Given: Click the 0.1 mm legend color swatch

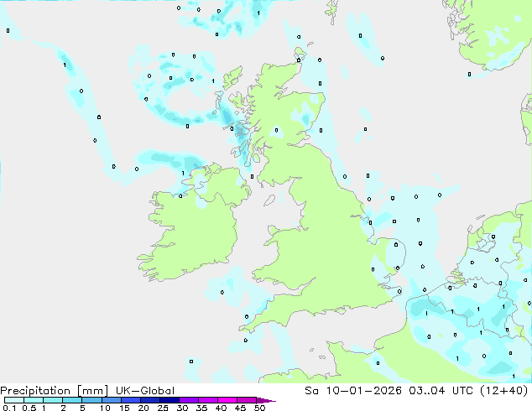Looking at the screenshot, I should pos(14,400).
